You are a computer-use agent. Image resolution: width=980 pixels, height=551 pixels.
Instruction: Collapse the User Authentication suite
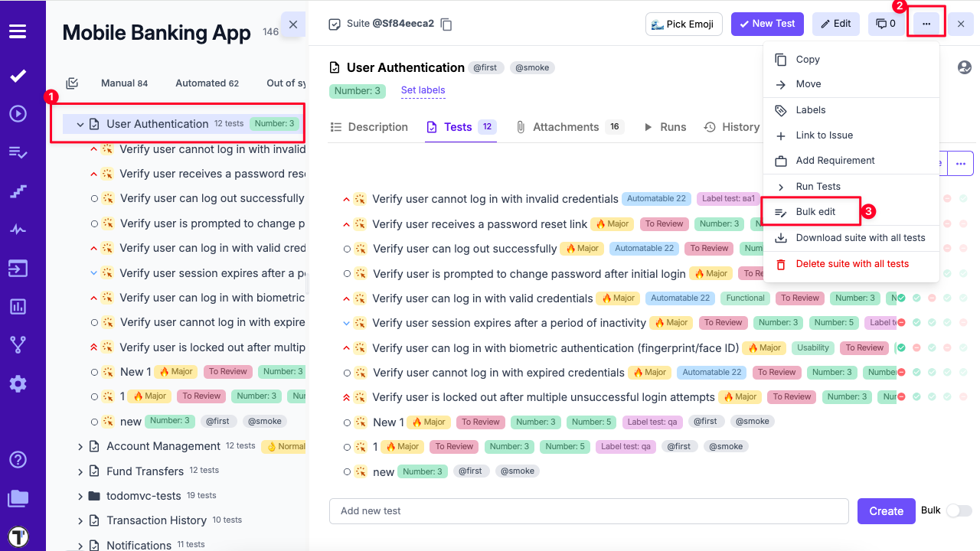(80, 124)
